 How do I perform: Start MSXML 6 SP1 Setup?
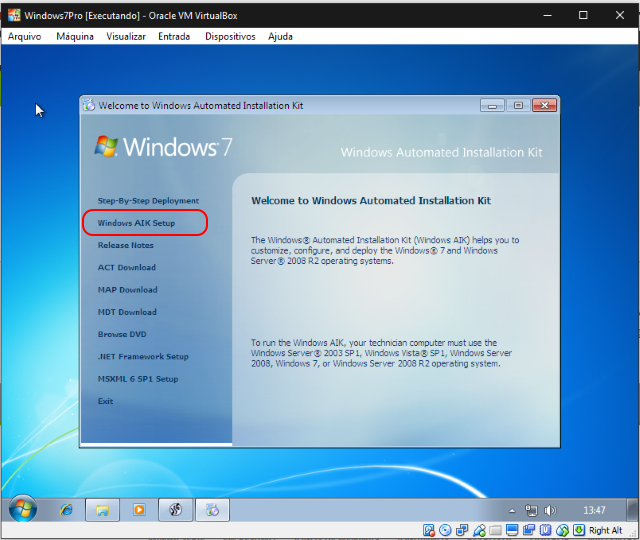pyautogui.click(x=138, y=379)
